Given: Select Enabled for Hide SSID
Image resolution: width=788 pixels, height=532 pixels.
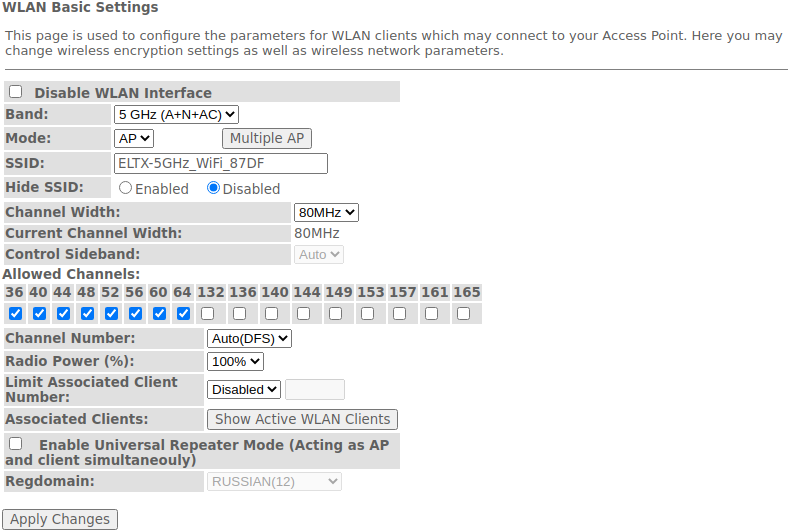Looking at the screenshot, I should [x=126, y=188].
